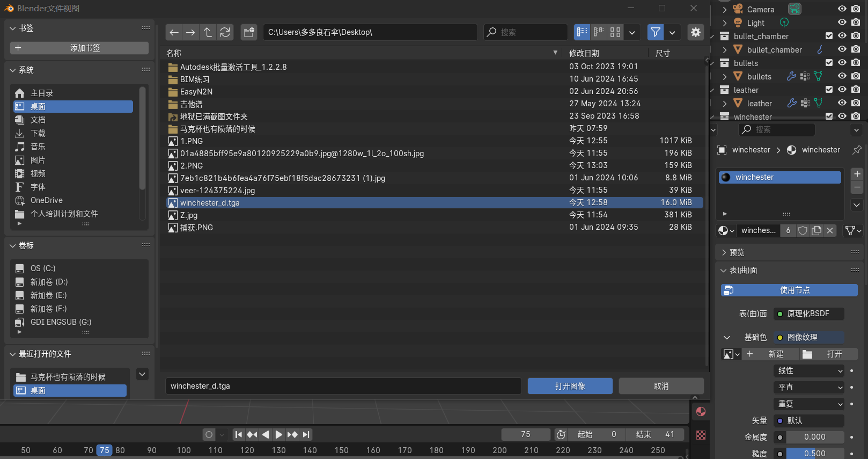868x459 pixels.
Task: Go back to previous folder arrow
Action: point(174,32)
